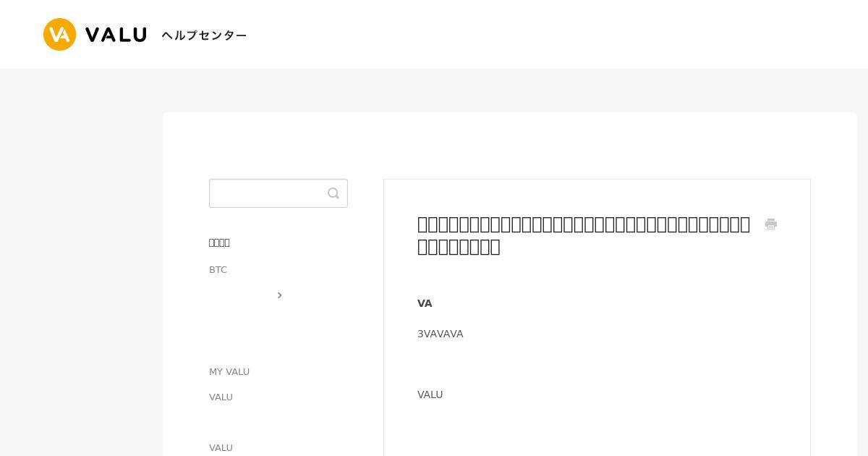Expand the sidebar chevron arrow

pos(280,295)
